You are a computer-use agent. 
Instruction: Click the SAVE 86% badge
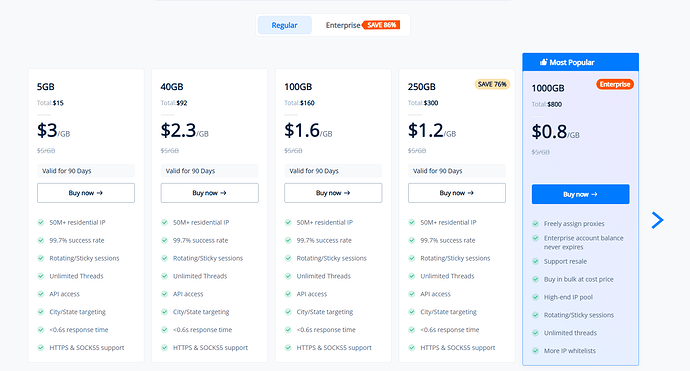tap(381, 25)
